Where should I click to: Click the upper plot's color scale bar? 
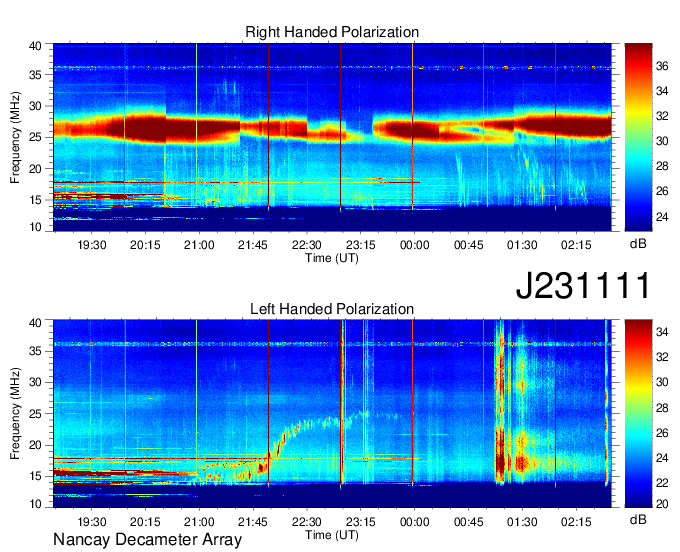click(638, 137)
